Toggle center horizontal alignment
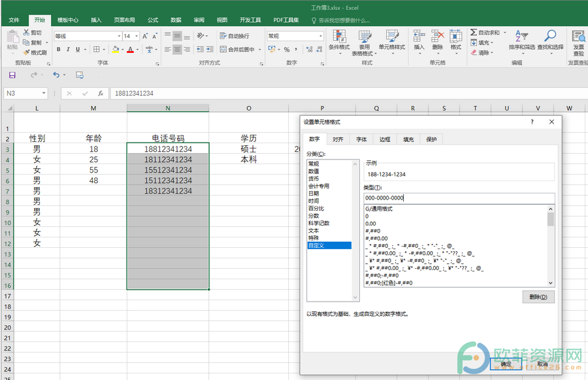This screenshot has width=588, height=380. click(x=177, y=49)
